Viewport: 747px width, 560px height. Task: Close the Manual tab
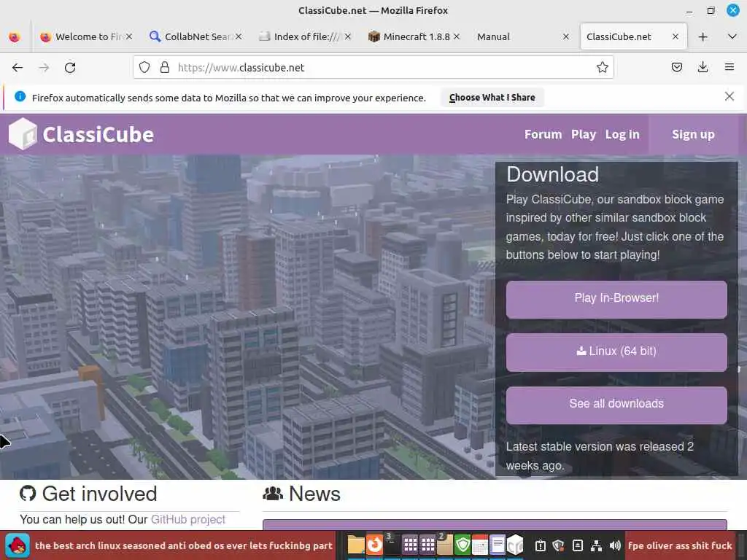point(566,36)
